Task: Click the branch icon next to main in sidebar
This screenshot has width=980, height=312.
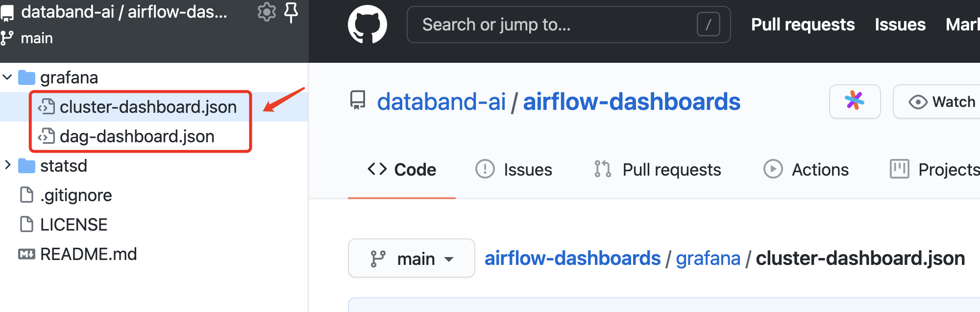Action: [x=6, y=37]
